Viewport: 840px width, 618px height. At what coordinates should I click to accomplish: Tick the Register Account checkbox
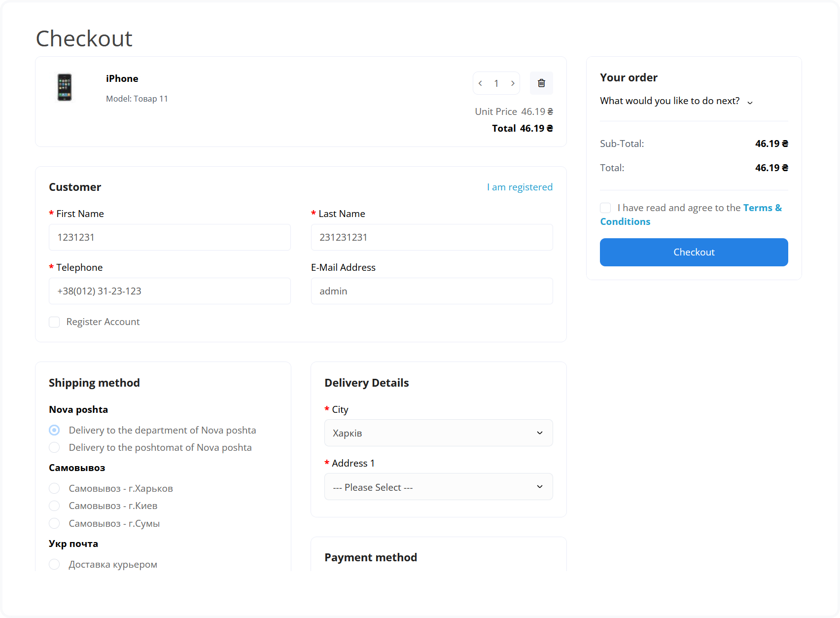pyautogui.click(x=54, y=322)
